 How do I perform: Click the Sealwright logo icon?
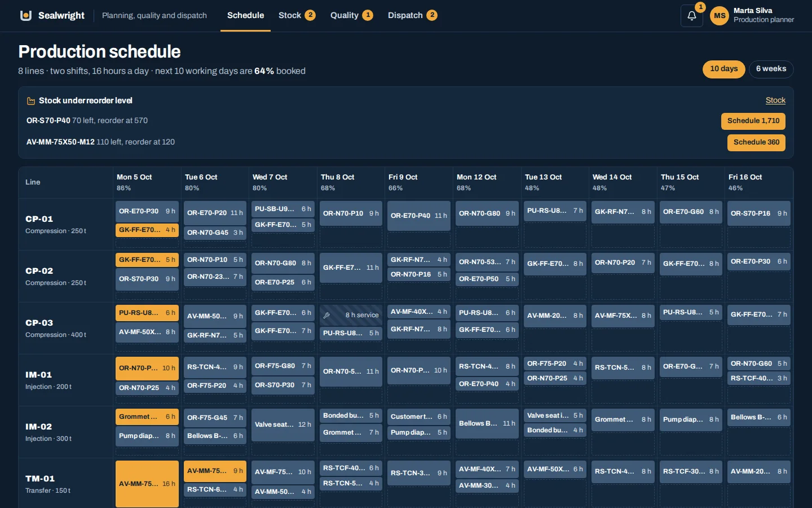click(25, 15)
